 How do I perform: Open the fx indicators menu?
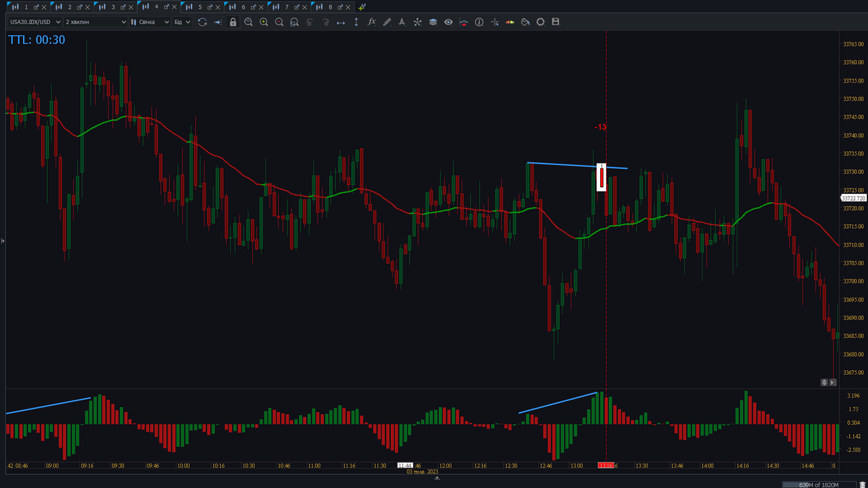pyautogui.click(x=371, y=22)
